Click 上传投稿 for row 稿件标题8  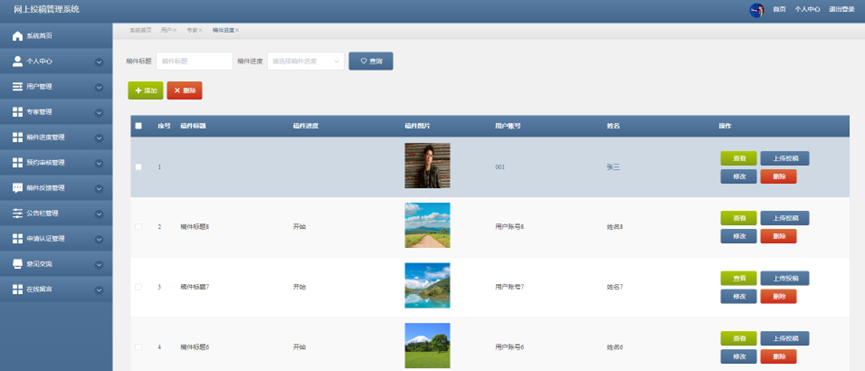(x=784, y=218)
